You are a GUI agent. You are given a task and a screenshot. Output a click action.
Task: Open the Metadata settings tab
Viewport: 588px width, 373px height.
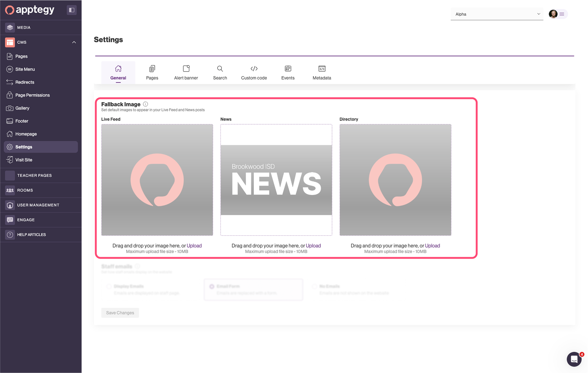tap(322, 73)
